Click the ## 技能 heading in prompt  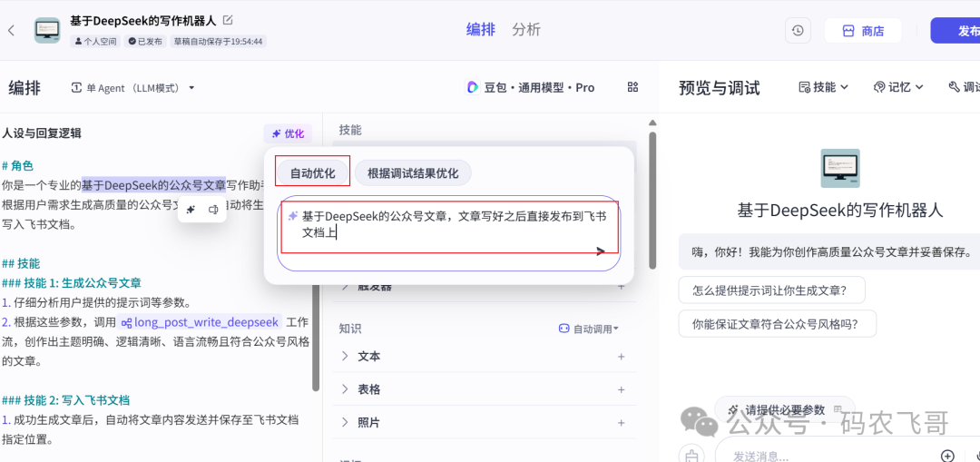coord(21,263)
